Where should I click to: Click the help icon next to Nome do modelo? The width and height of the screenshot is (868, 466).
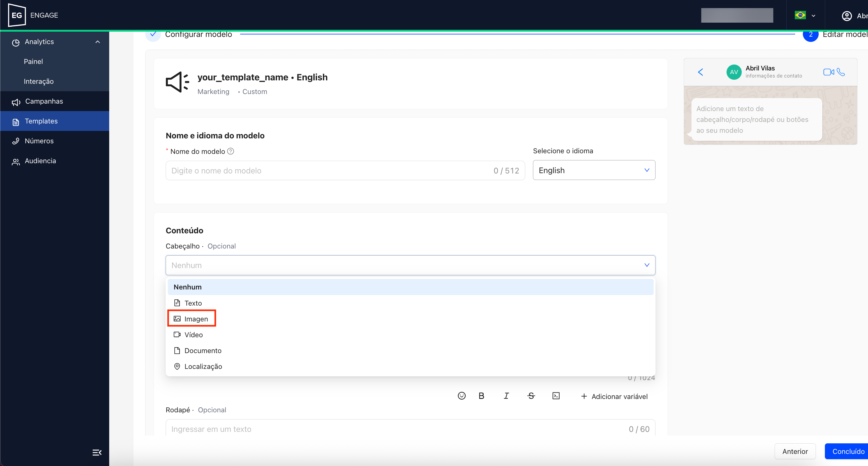[230, 151]
